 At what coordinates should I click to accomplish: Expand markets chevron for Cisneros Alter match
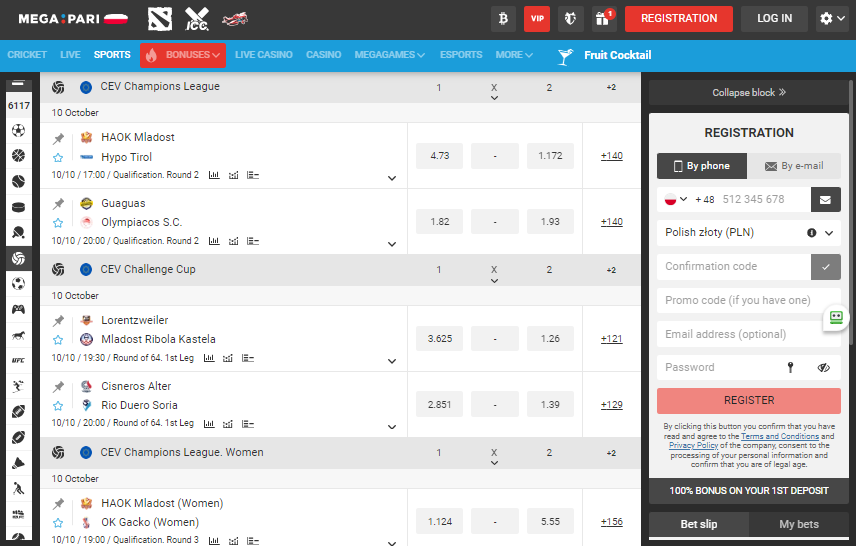coord(391,427)
